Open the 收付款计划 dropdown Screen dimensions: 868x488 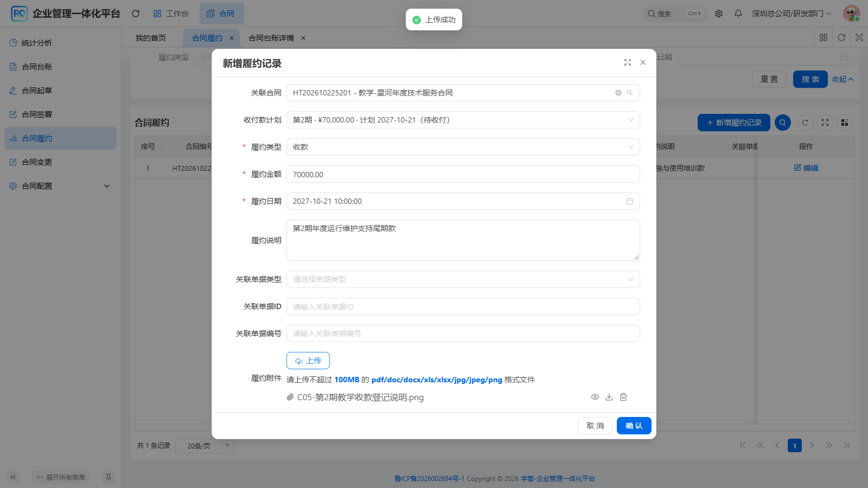pyautogui.click(x=463, y=120)
